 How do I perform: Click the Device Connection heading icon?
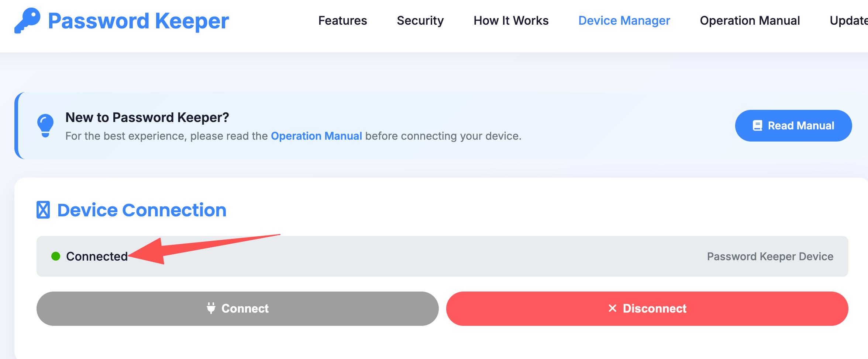(43, 210)
